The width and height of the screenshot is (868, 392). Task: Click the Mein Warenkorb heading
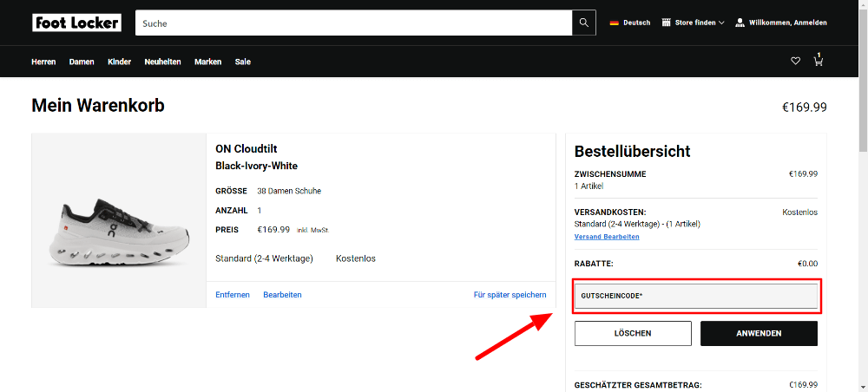[98, 105]
